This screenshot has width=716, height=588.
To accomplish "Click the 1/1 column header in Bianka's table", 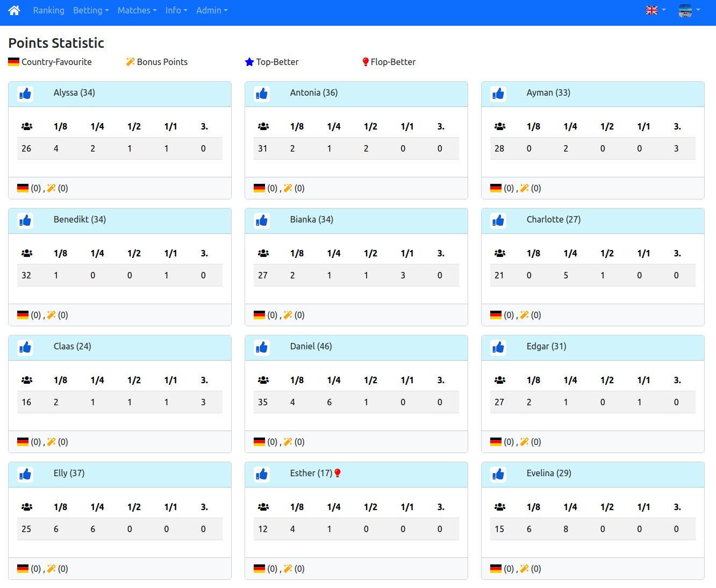I will click(x=407, y=253).
